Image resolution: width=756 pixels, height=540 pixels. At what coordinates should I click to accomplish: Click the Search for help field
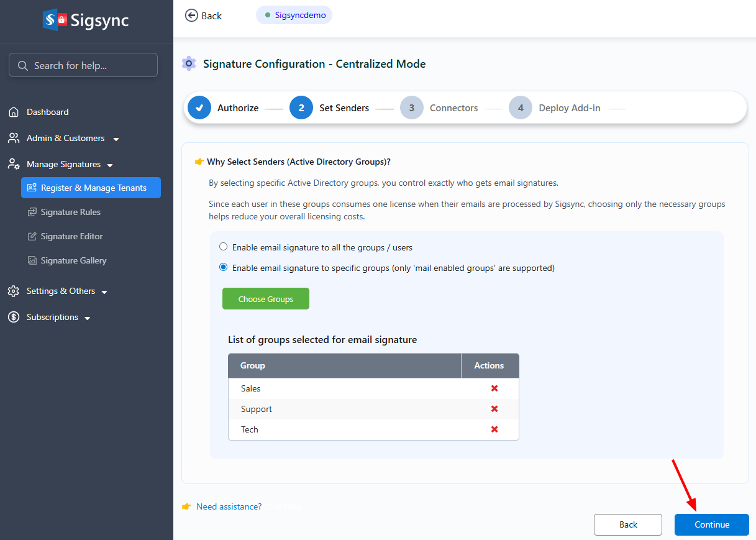coord(83,65)
